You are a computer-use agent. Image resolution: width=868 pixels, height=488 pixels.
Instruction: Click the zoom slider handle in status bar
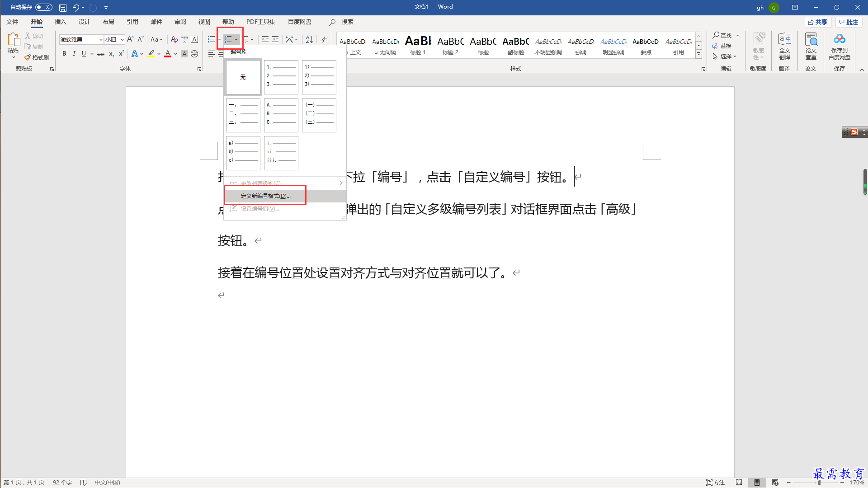(819, 483)
